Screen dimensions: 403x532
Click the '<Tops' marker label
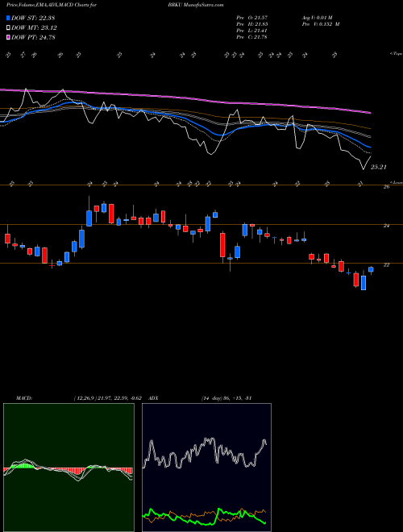396,54
